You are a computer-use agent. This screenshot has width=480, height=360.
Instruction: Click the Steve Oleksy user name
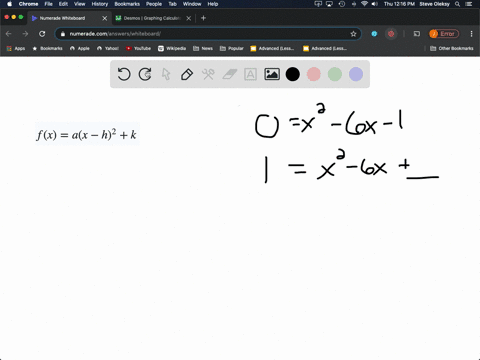click(434, 4)
